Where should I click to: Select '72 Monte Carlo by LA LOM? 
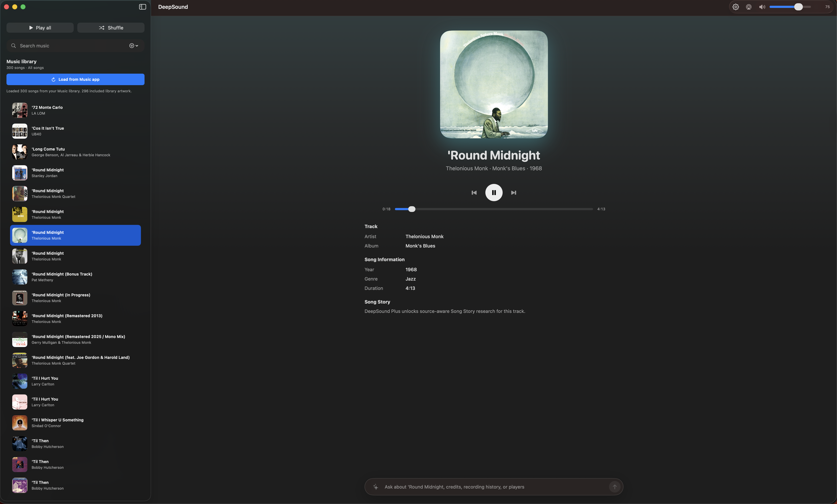[75, 110]
